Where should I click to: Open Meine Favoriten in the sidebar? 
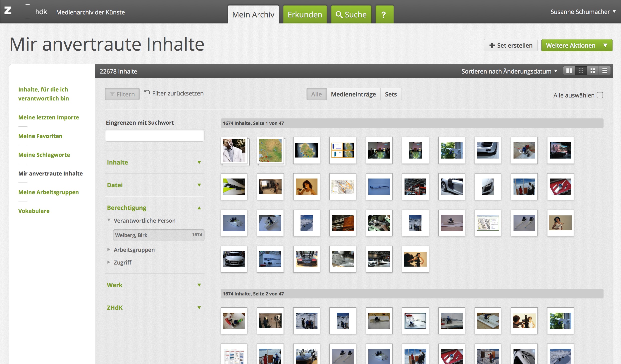(40, 136)
